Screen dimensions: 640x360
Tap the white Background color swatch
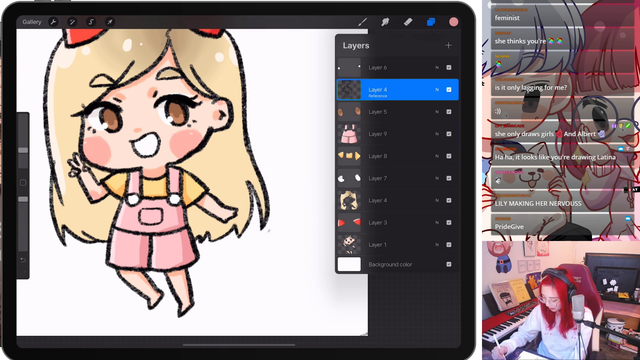(349, 264)
